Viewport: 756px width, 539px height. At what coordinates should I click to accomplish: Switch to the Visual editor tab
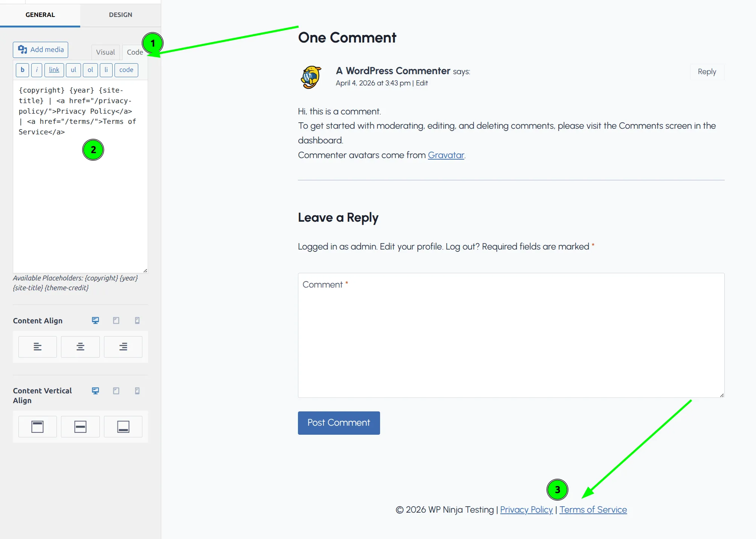(105, 52)
